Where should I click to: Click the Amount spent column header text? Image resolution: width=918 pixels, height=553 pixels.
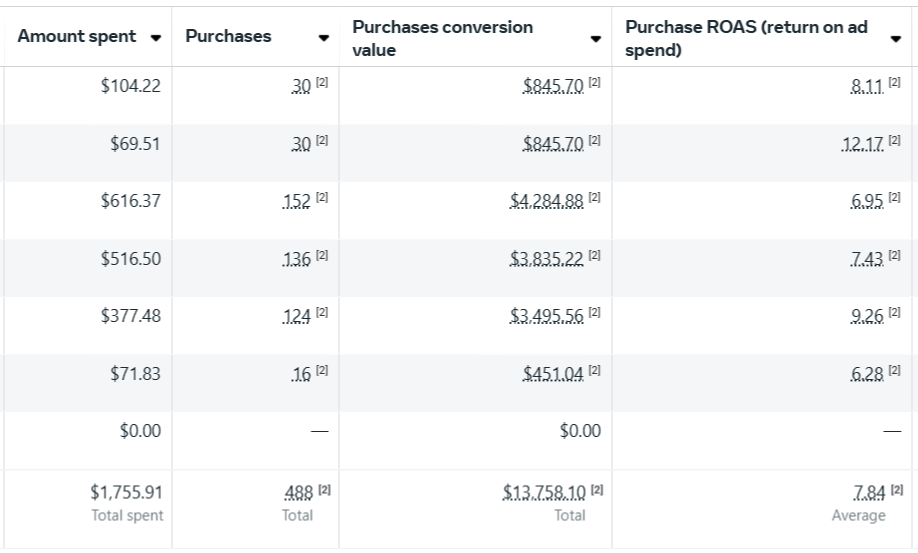pyautogui.click(x=77, y=36)
